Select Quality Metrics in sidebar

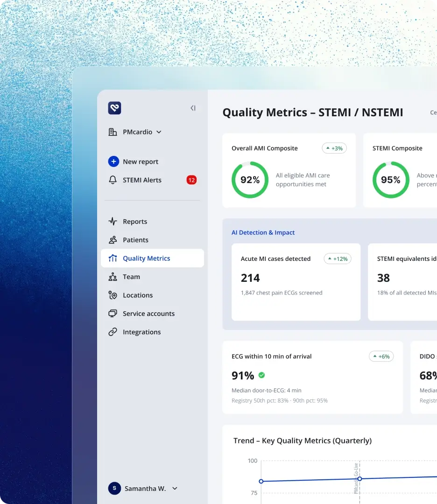tap(152, 258)
